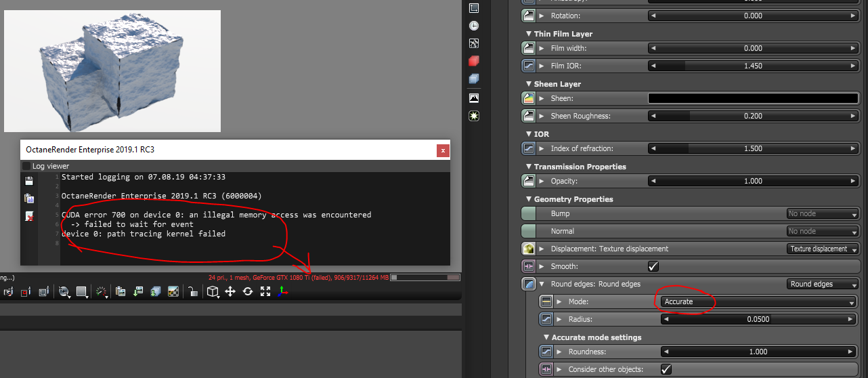The height and width of the screenshot is (378, 868).
Task: Open the Round edges Mode dropdown
Action: 758,301
